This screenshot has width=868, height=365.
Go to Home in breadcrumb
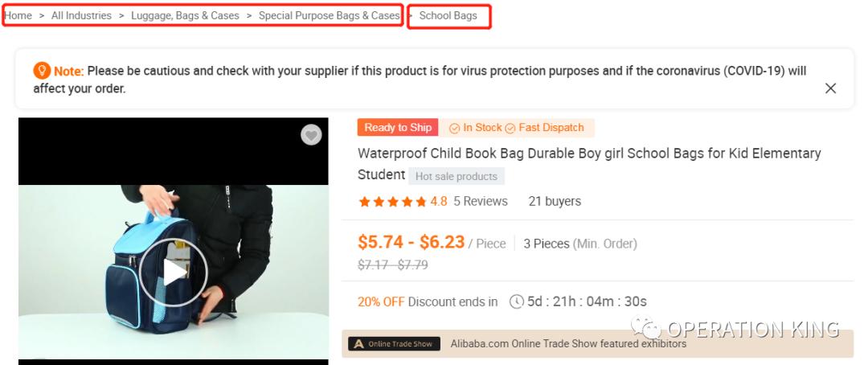click(x=18, y=15)
